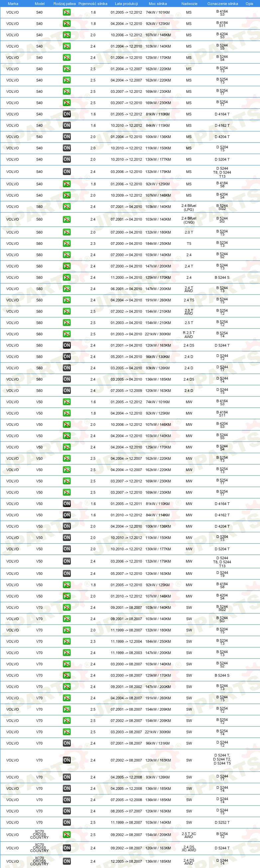The image size is (260, 868).
Task: Select petrol icon for V70 B 5244 SG2
Action: [x=67, y=608]
